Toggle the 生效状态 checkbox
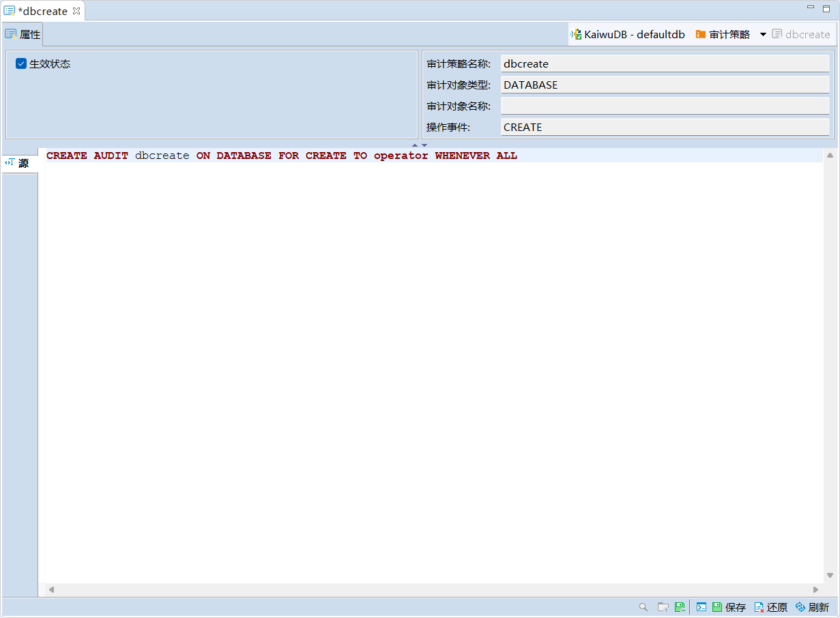This screenshot has height=618, width=840. click(x=21, y=64)
